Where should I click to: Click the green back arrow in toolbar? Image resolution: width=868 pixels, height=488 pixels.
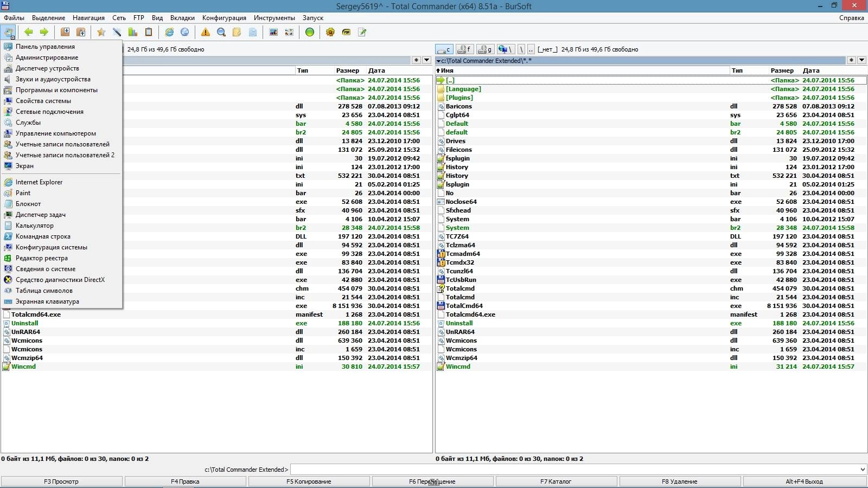click(x=28, y=32)
